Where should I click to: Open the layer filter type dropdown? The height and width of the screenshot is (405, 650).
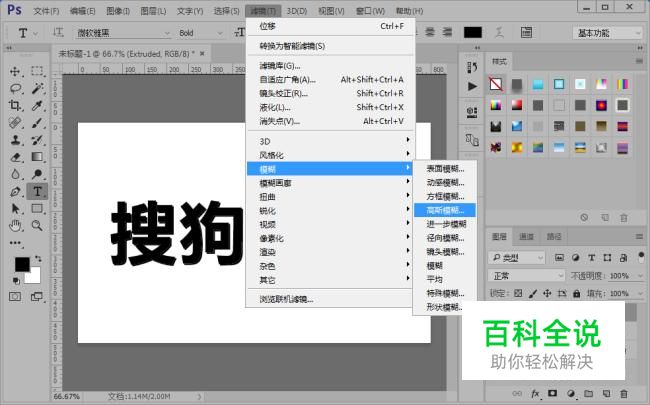coord(517,258)
